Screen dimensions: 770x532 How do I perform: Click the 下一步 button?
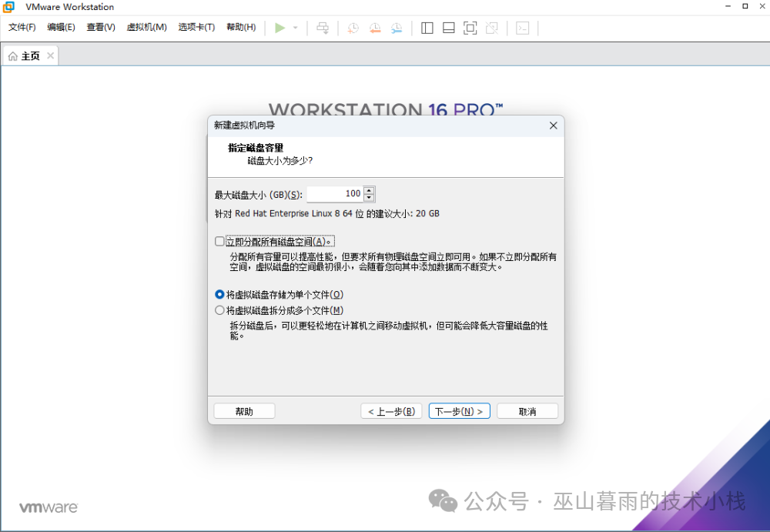point(459,410)
